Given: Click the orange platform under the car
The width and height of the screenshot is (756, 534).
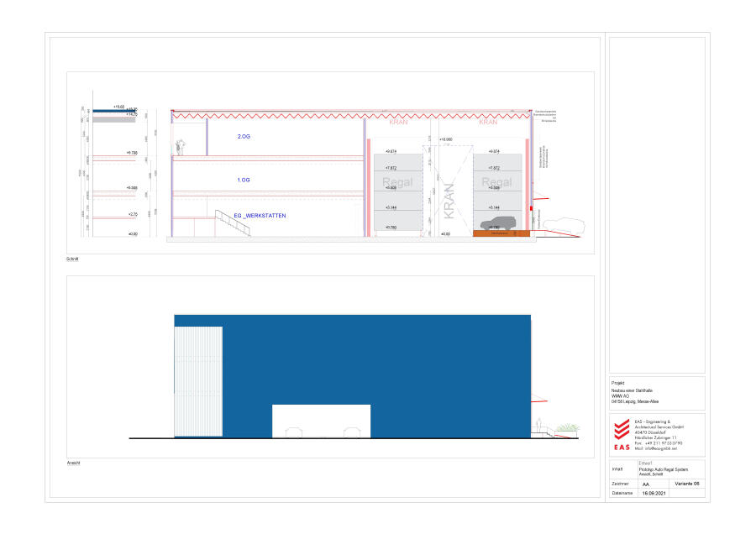Looking at the screenshot, I should [500, 233].
